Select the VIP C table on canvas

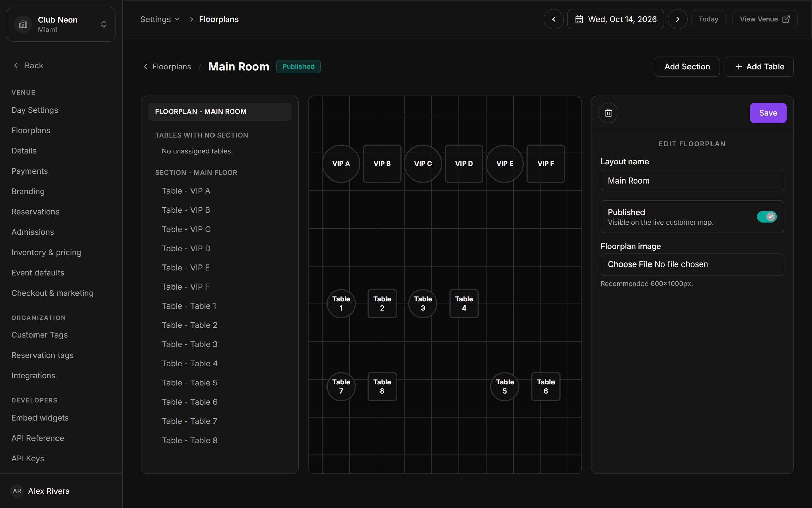(423, 164)
